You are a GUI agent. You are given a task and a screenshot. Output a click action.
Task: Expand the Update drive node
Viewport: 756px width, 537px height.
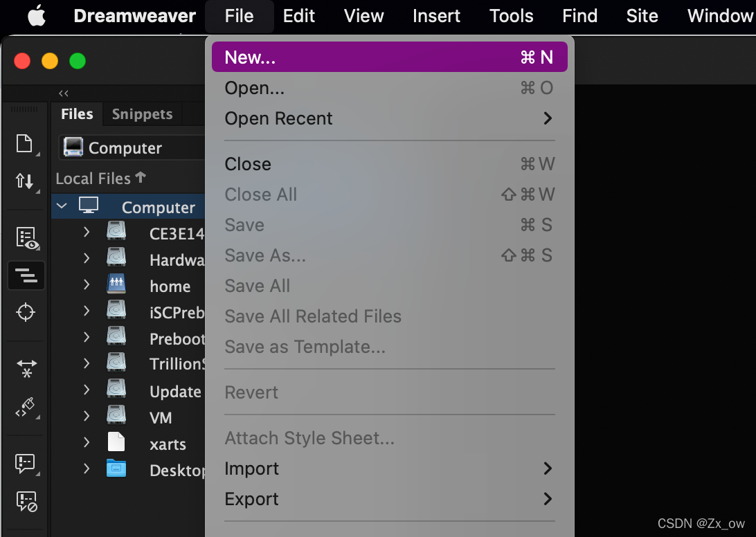(87, 390)
